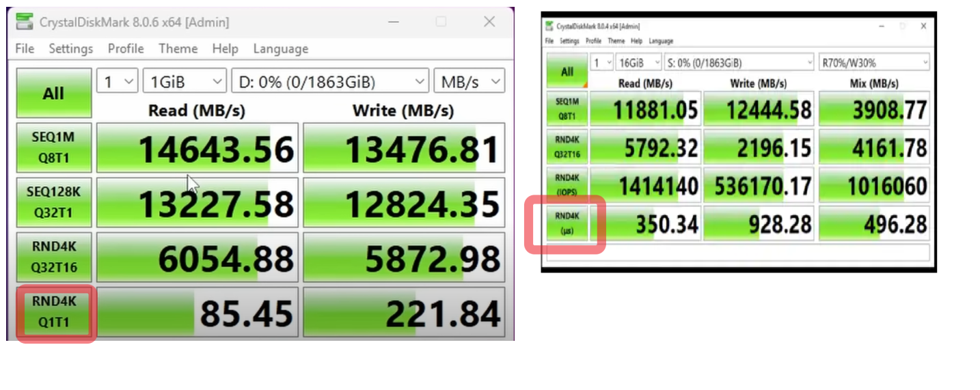
Task: Click the 6054.88 read result
Action: tap(197, 257)
